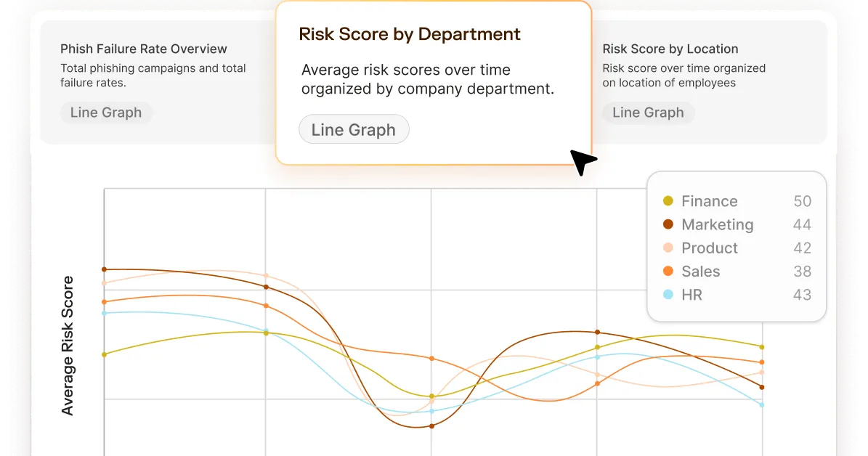Viewport: 868px width, 456px height.
Task: Click the Line Graph pill under Risk Score by Location
Action: coord(648,113)
